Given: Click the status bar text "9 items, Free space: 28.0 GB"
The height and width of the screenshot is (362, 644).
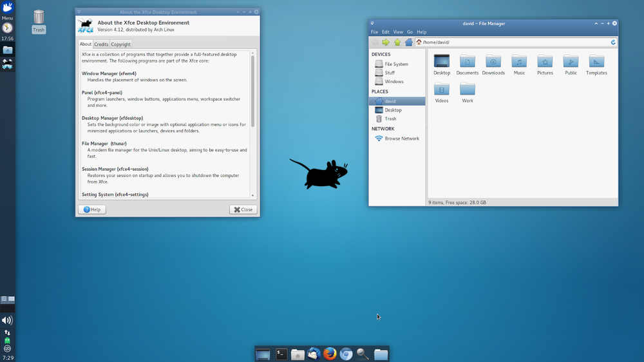Looking at the screenshot, I should 457,202.
